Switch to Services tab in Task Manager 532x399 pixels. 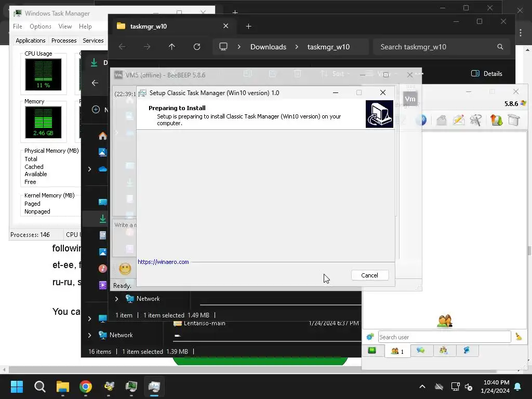point(93,41)
